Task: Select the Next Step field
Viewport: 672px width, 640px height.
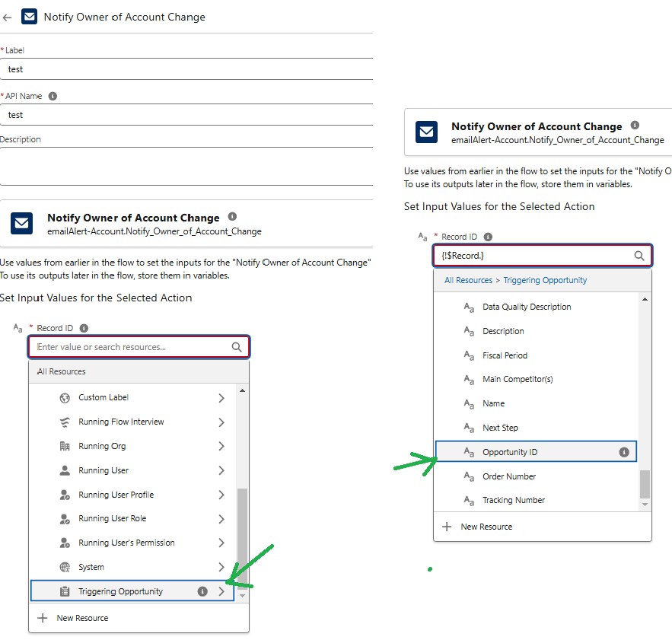Action: point(536,428)
